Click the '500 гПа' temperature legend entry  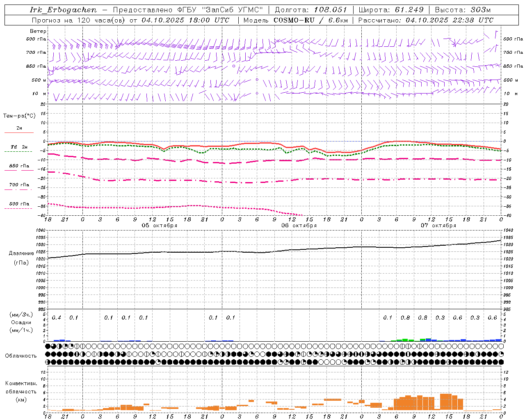click(19, 204)
